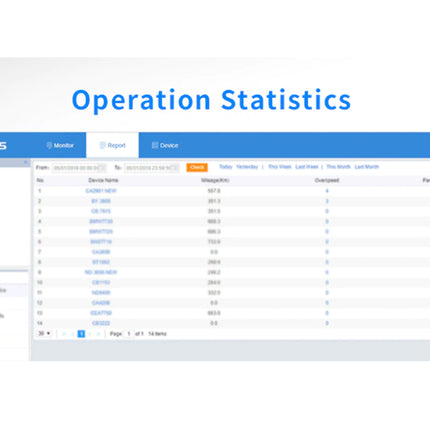Select page 1 in the pager
Viewport: 430px width, 430px height.
[x=81, y=334]
